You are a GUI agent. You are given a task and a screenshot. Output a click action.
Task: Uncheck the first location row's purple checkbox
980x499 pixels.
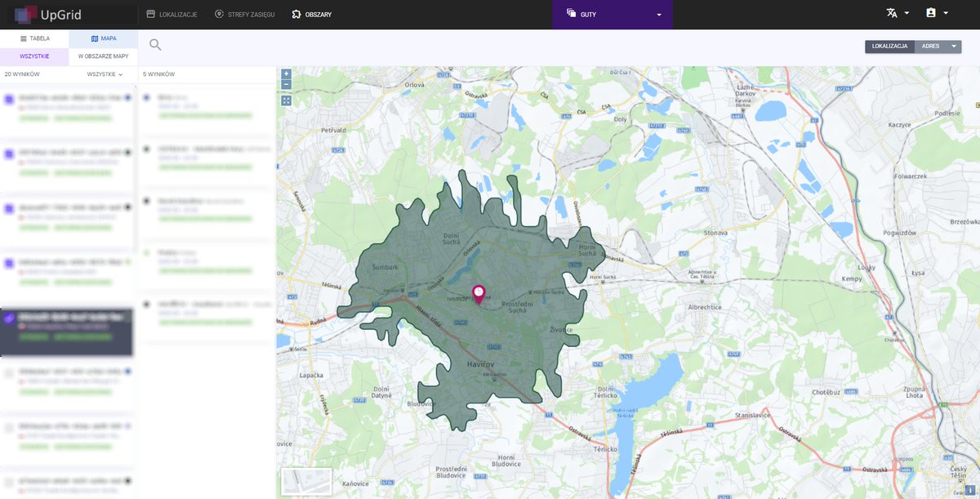coord(9,100)
